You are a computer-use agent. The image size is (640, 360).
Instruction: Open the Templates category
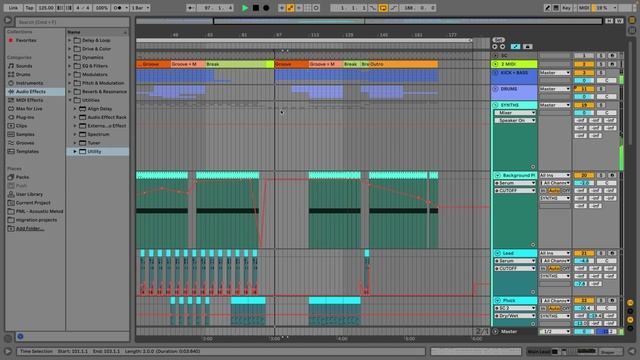click(27, 151)
